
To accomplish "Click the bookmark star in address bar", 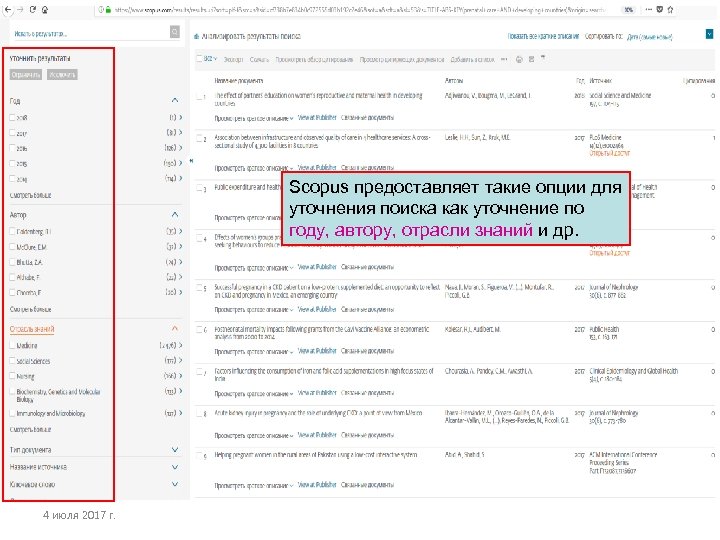I will pyautogui.click(x=670, y=10).
